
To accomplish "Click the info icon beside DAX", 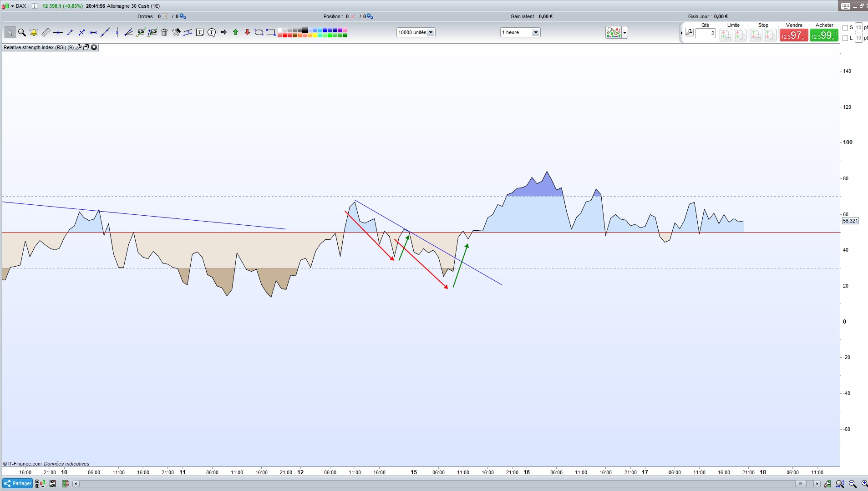I will (x=35, y=6).
